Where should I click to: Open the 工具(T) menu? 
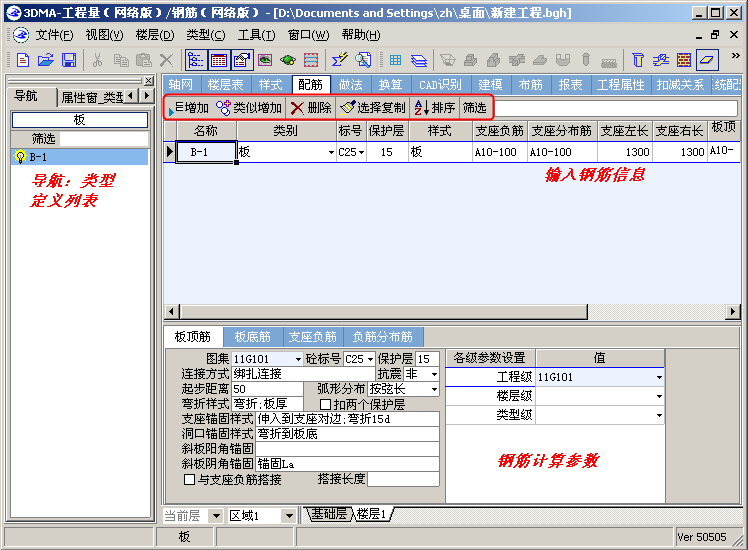click(256, 35)
